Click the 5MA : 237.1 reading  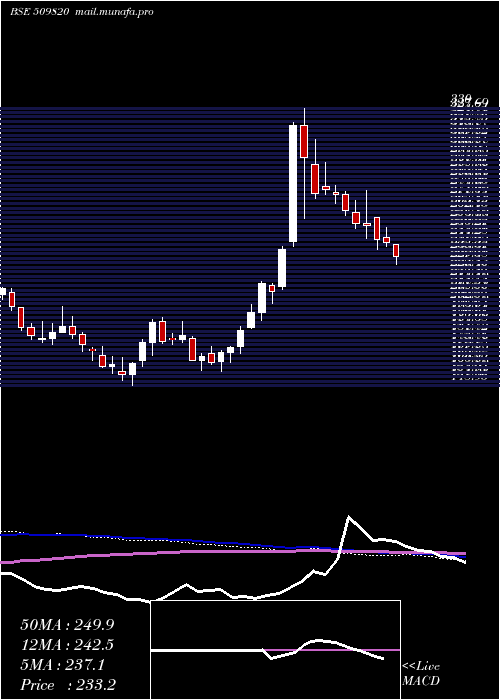(62, 665)
